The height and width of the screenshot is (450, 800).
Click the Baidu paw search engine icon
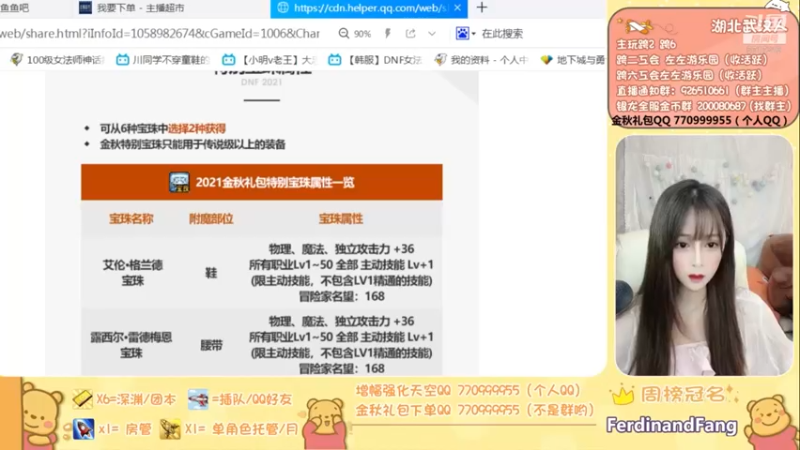(x=462, y=34)
